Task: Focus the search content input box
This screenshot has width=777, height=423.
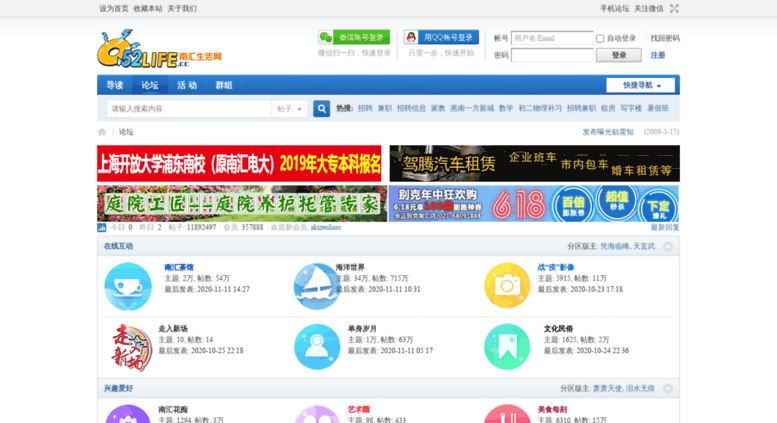Action: 189,108
